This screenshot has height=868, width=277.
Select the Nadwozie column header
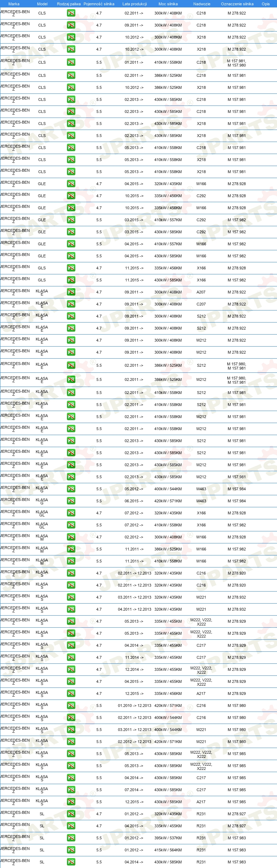pos(202,4)
